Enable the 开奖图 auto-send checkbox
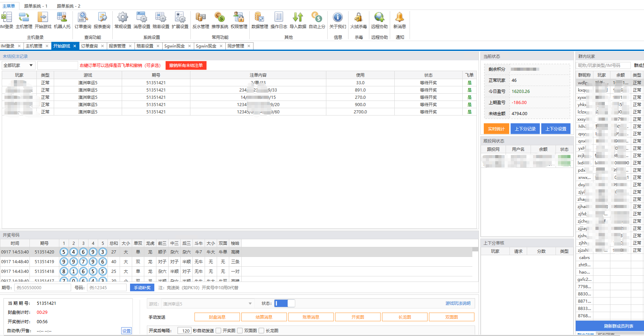Screen dimensions: 644x336 (218, 331)
